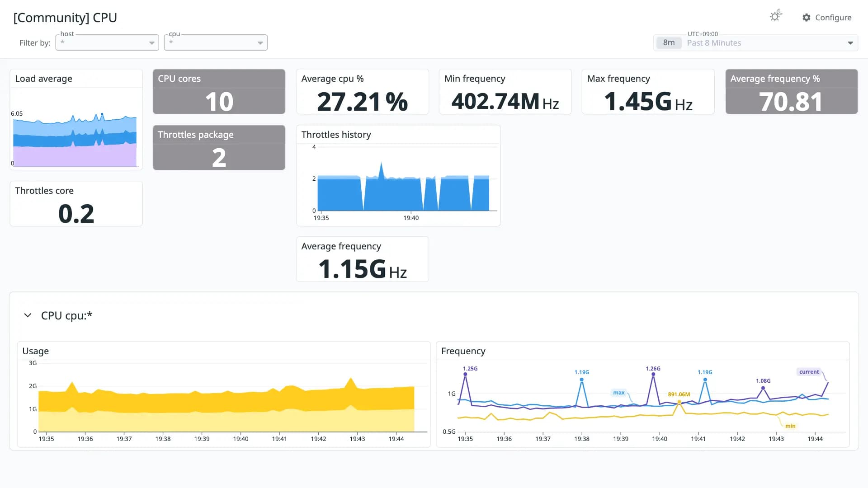Click the Load average graph peak dot

coord(102,114)
